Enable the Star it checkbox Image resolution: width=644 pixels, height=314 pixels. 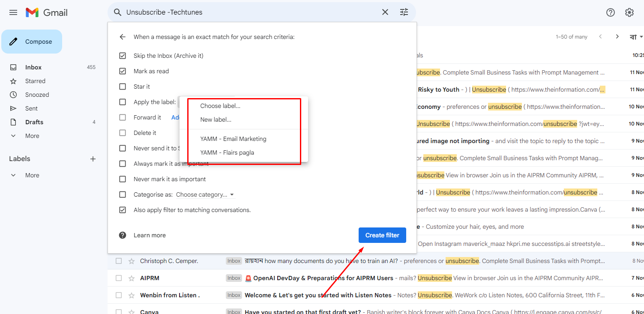123,87
